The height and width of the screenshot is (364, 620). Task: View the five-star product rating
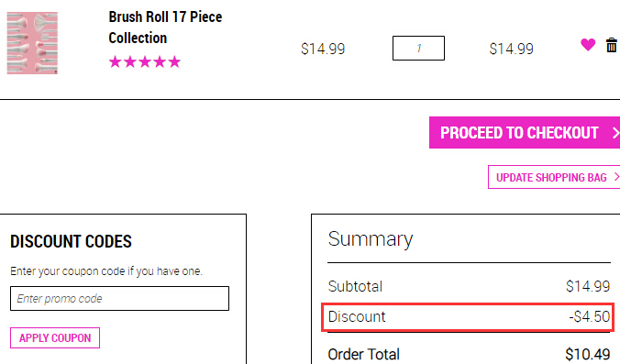(145, 62)
